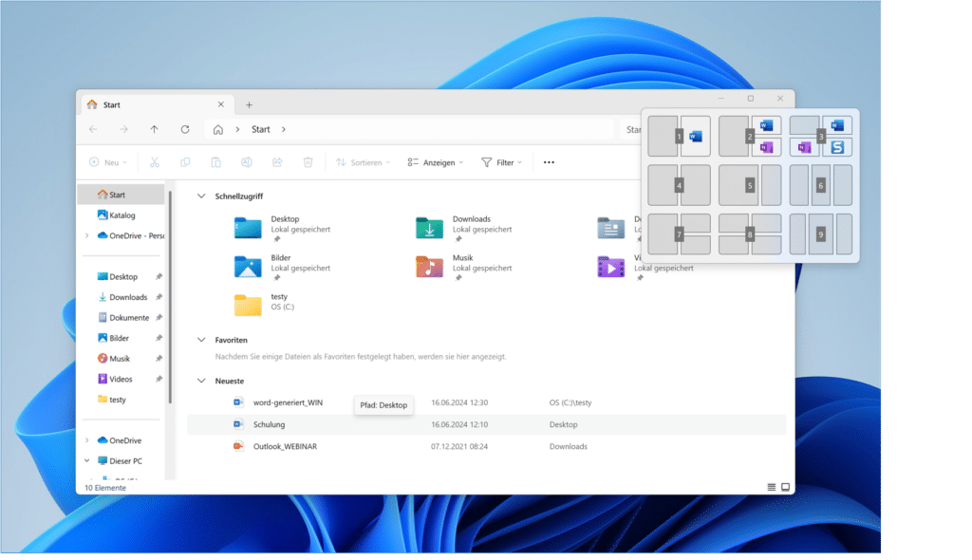
Task: Click the Refresh icon in navigation bar
Action: click(x=185, y=129)
